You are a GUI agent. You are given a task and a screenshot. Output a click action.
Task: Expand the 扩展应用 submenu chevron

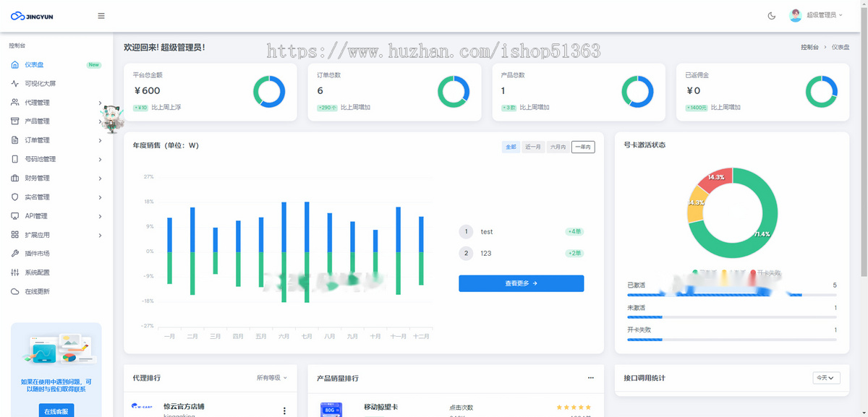[100, 235]
